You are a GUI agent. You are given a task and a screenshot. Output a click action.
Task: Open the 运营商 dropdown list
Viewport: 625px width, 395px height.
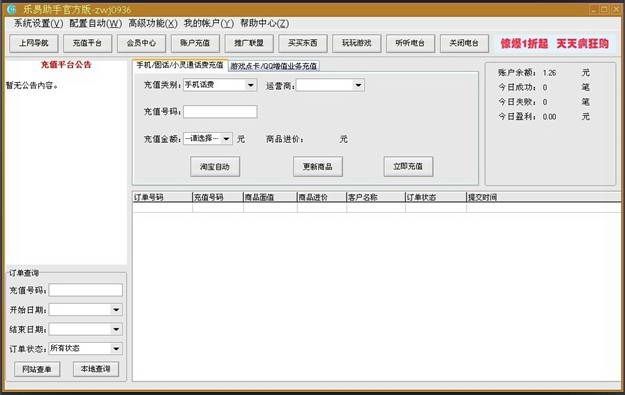[x=358, y=85]
